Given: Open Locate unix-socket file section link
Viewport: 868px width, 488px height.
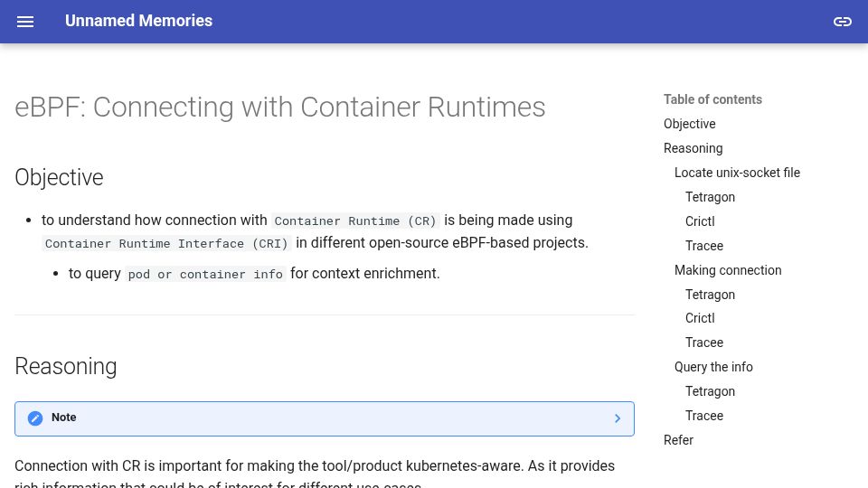Looking at the screenshot, I should pos(737,173).
